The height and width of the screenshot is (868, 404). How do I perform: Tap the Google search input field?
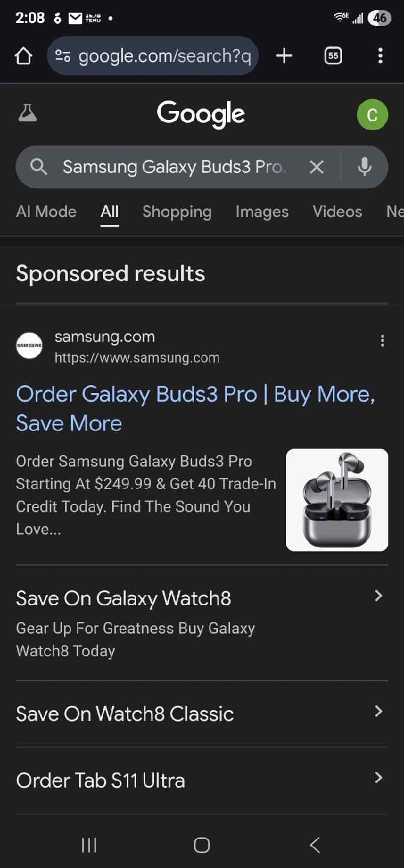tap(175, 167)
